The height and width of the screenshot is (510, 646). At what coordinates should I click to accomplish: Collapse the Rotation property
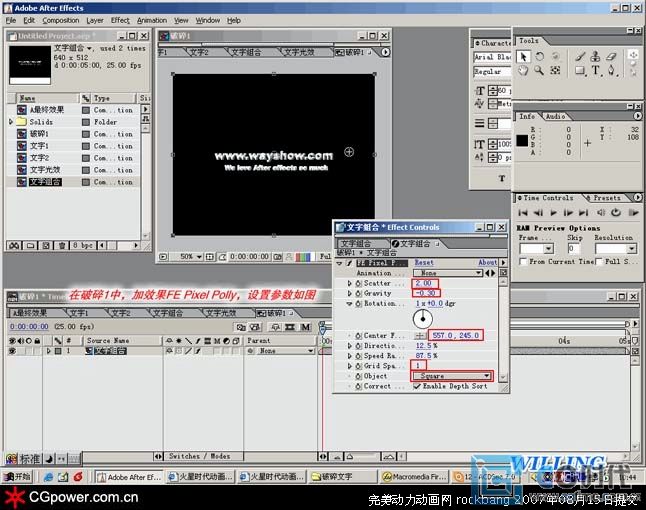pyautogui.click(x=349, y=304)
